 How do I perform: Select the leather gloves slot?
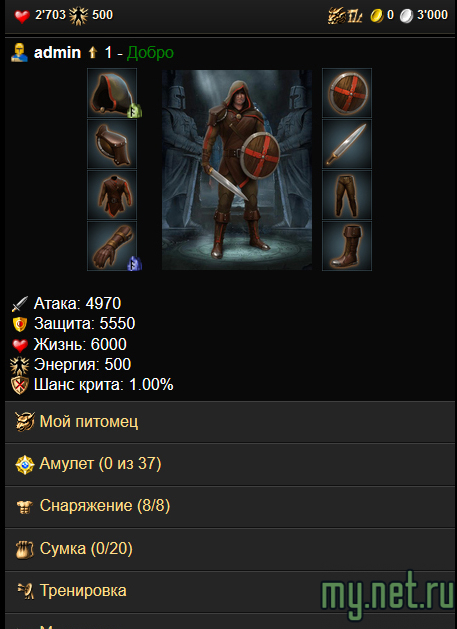112,246
